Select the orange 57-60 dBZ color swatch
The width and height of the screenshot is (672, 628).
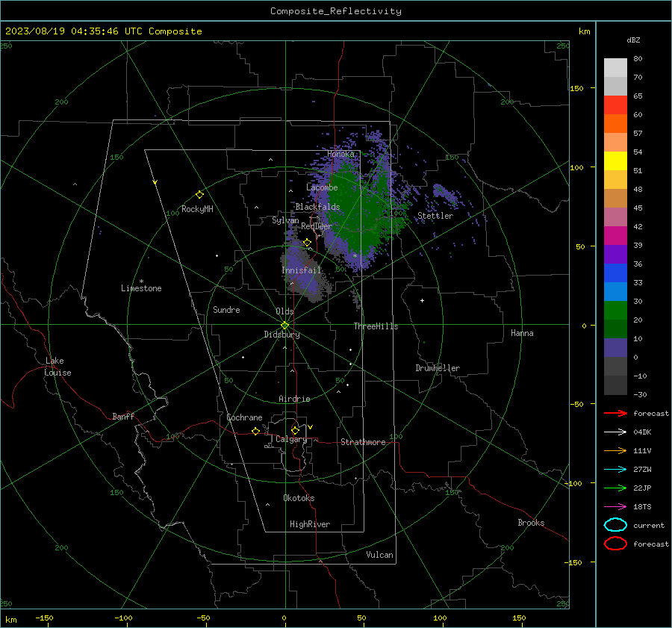point(615,124)
